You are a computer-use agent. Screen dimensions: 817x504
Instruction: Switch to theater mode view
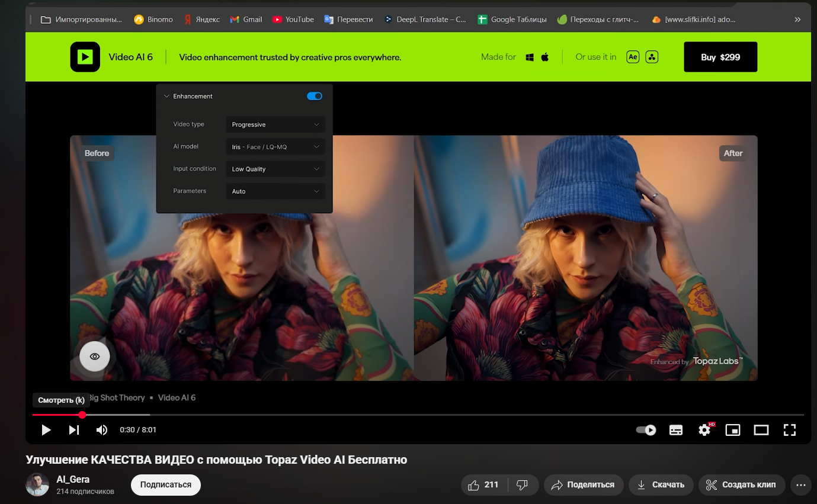click(761, 430)
